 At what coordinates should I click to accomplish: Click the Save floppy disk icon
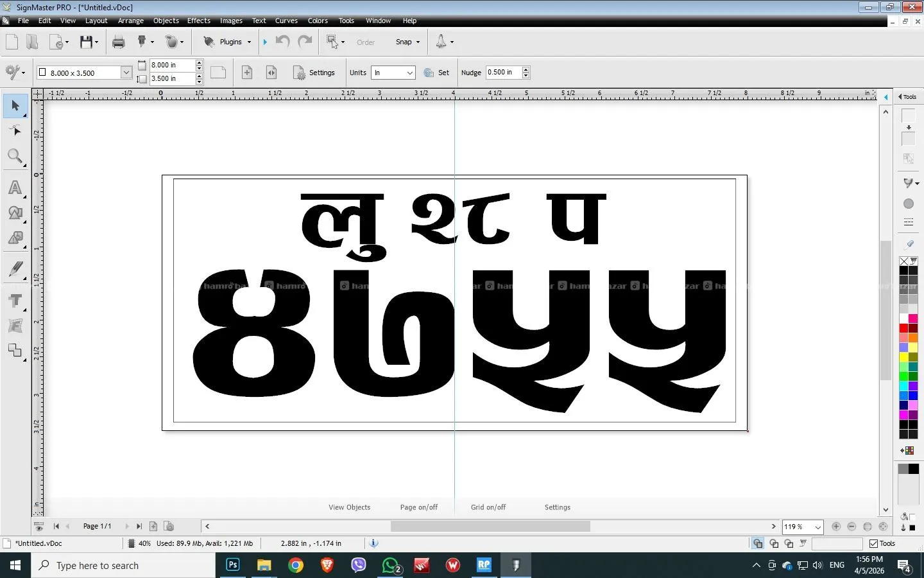(86, 42)
